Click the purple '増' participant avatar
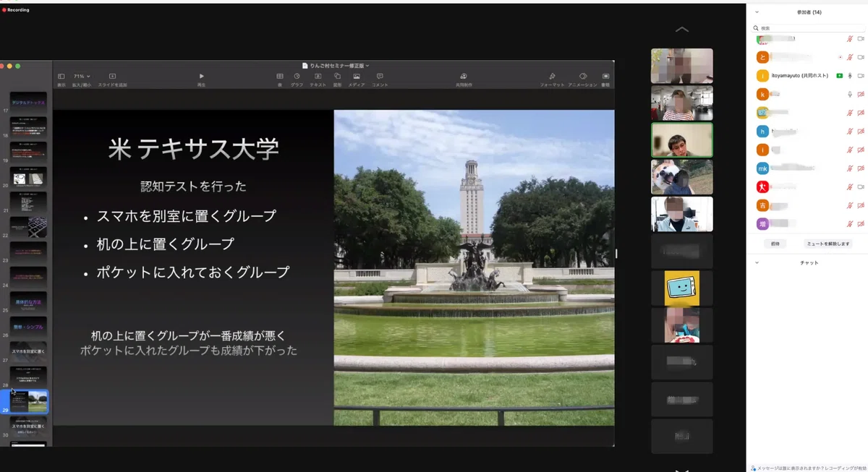 click(x=762, y=224)
